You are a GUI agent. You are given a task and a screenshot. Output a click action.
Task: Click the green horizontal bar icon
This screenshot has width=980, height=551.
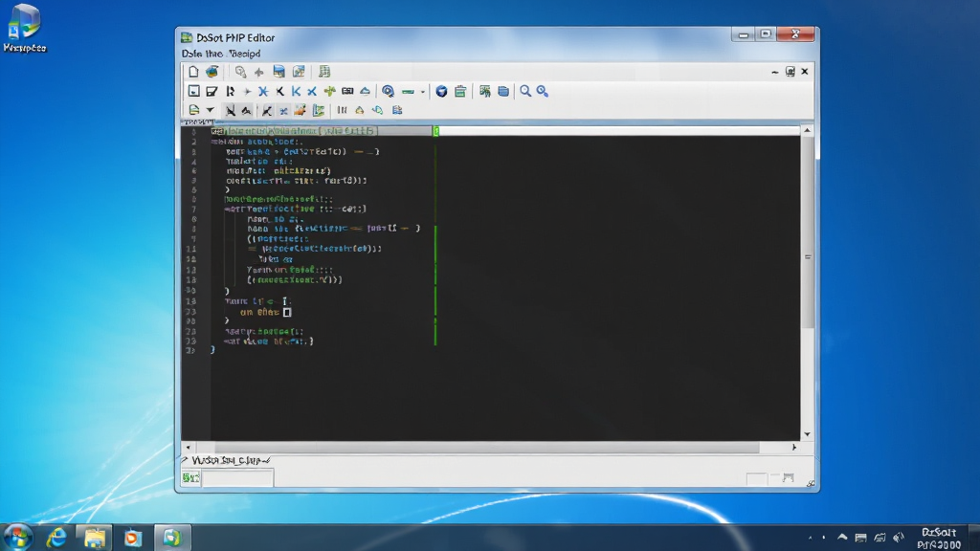[x=408, y=92]
